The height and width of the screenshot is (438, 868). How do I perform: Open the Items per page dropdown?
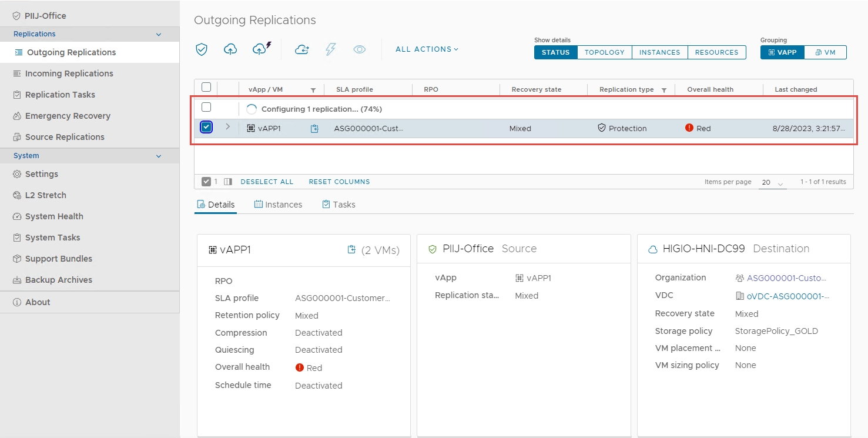click(x=772, y=183)
